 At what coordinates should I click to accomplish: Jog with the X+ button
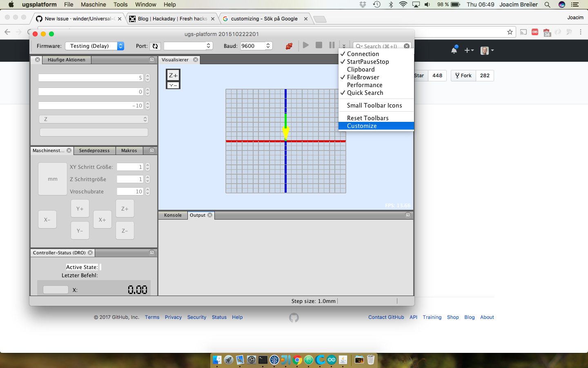point(102,220)
